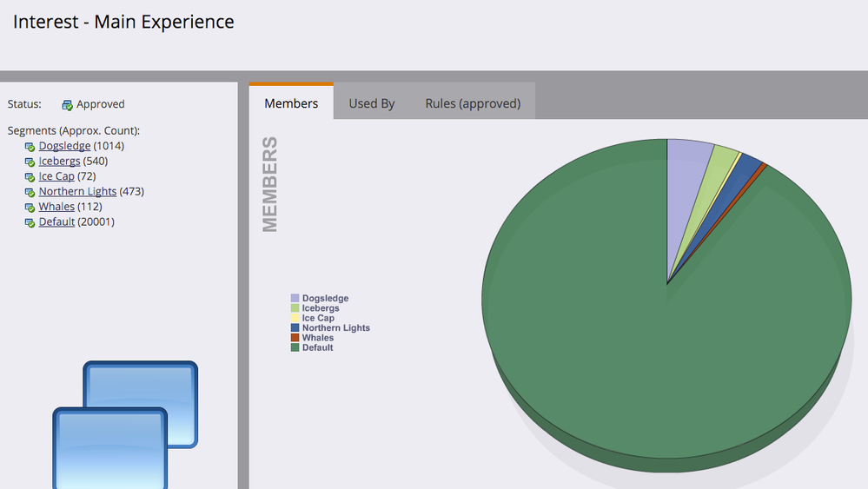Open the Whales segment link
This screenshot has width=868, height=489.
(56, 207)
